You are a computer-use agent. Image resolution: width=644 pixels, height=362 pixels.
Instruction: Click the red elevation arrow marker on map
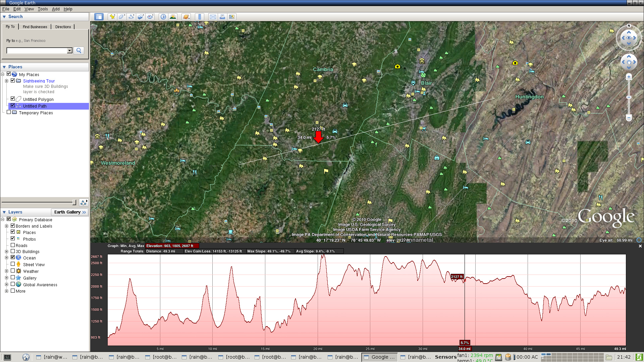pos(318,137)
